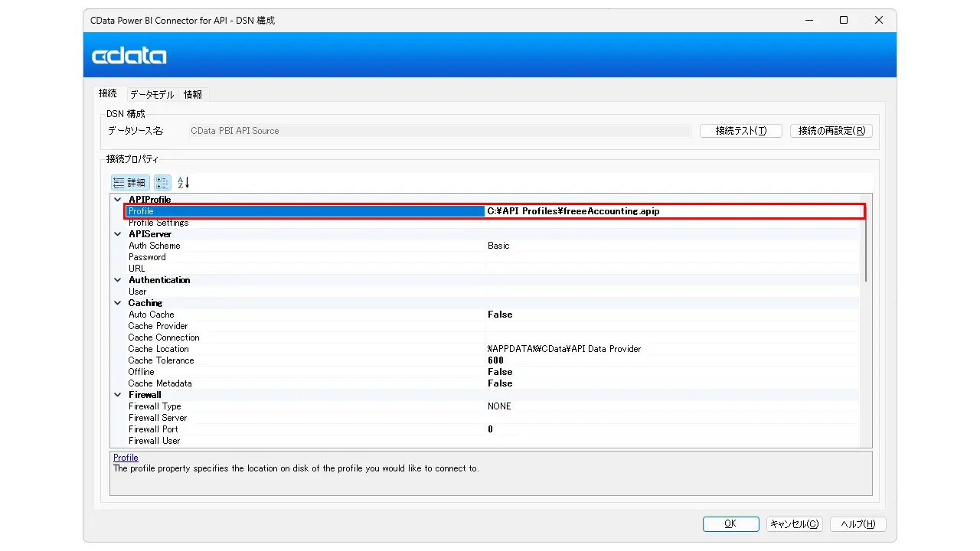The width and height of the screenshot is (980, 551).
Task: Select the Cache Connection property row
Action: [x=492, y=337]
